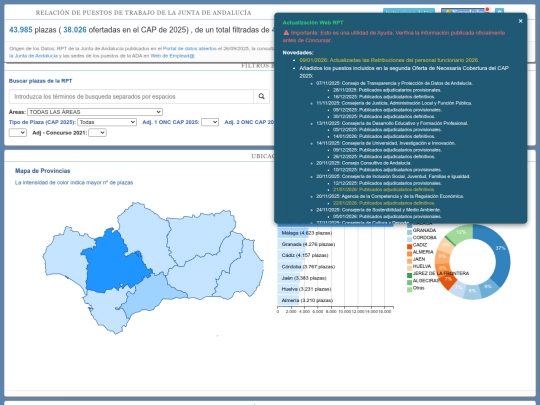Image resolution: width=540 pixels, height=405 pixels.
Task: Open the Tipo de Plaza dropdown
Action: [107, 122]
